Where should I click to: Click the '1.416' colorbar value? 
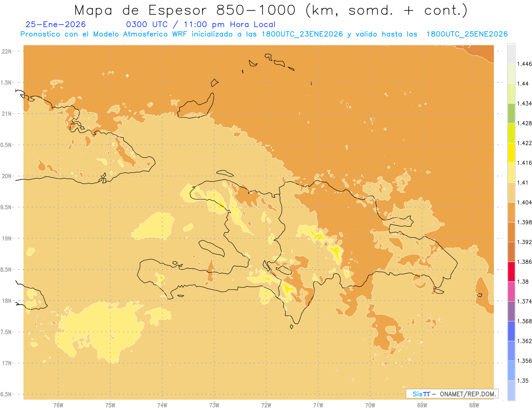(x=525, y=163)
